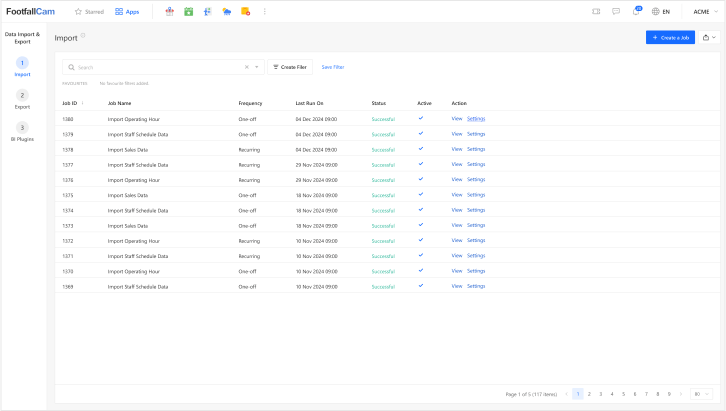726x411 pixels.
Task: Open Settings for job 1373
Action: (476, 225)
